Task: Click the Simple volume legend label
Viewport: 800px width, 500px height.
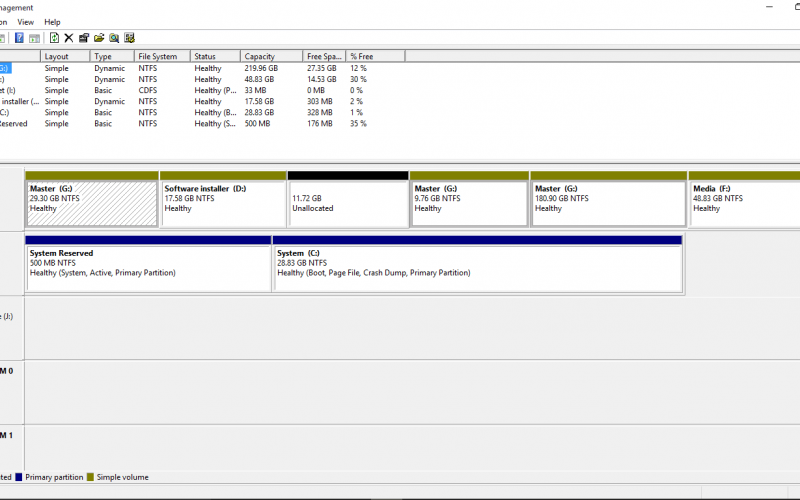Action: (x=122, y=477)
